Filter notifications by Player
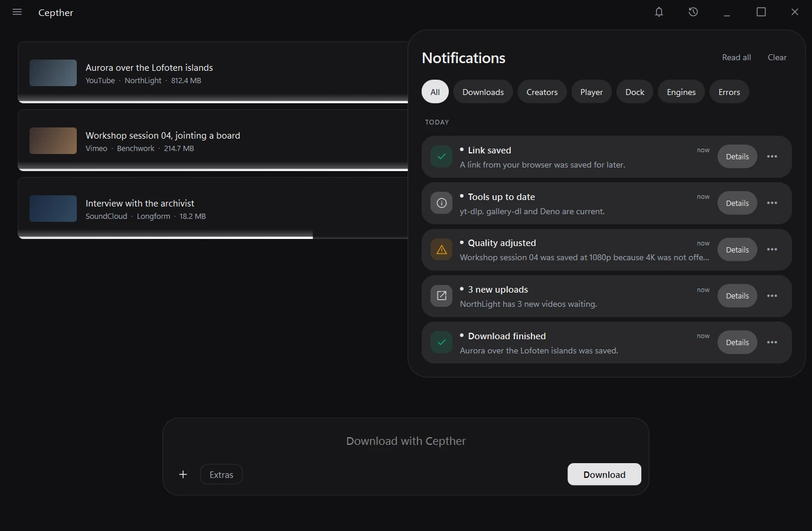This screenshot has height=531, width=812. [591, 92]
